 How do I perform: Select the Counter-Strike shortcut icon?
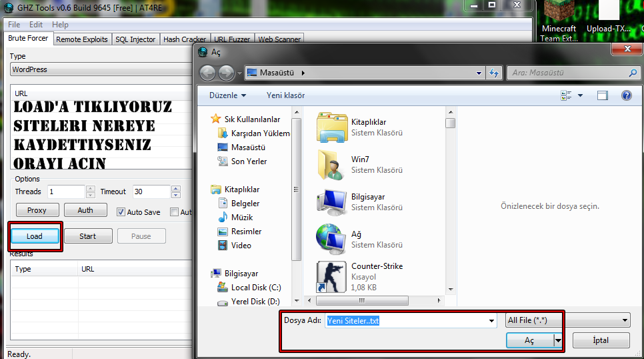(x=331, y=277)
